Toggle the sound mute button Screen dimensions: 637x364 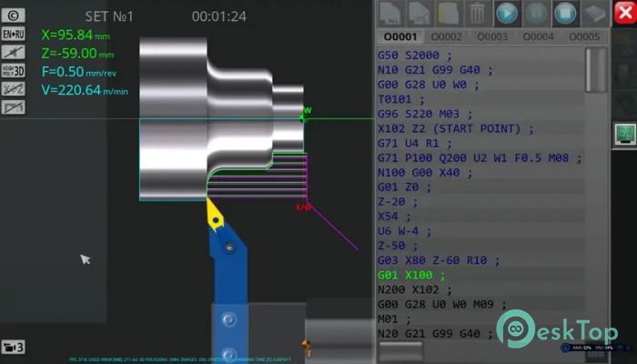13,53
